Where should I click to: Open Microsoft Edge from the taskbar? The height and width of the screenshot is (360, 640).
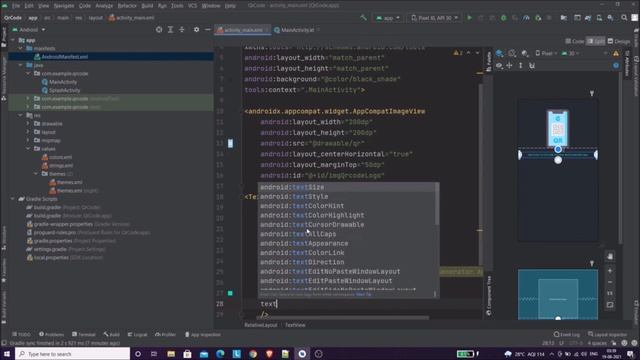pyautogui.click(x=220, y=354)
